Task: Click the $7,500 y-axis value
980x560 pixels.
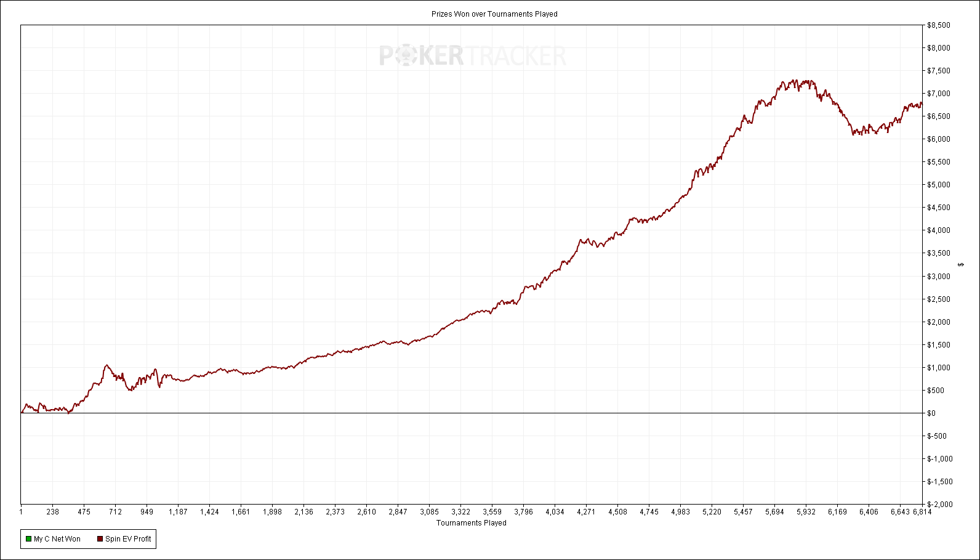Action: [939, 71]
